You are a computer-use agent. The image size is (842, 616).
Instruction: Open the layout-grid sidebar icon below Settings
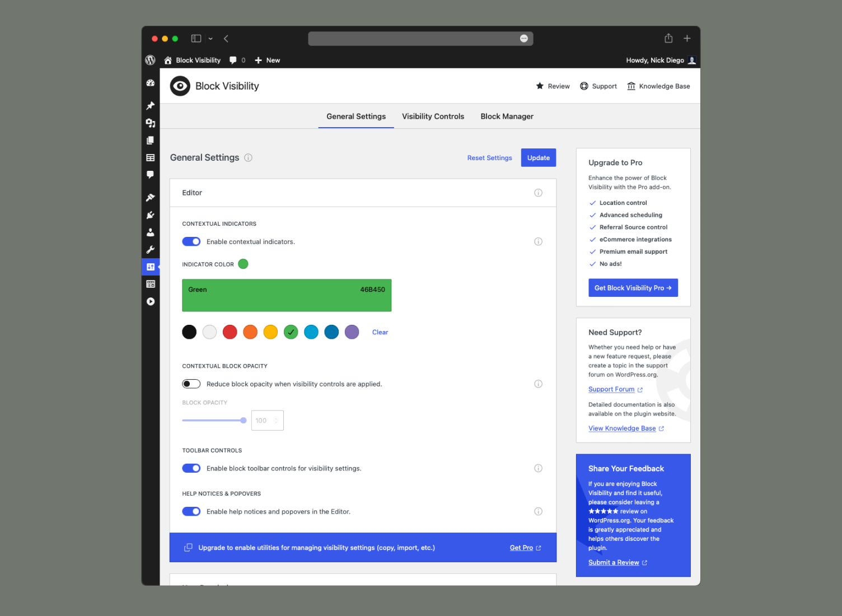click(x=150, y=284)
